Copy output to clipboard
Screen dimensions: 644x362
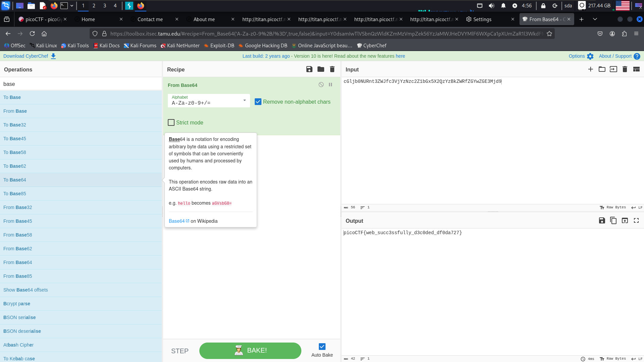click(613, 220)
